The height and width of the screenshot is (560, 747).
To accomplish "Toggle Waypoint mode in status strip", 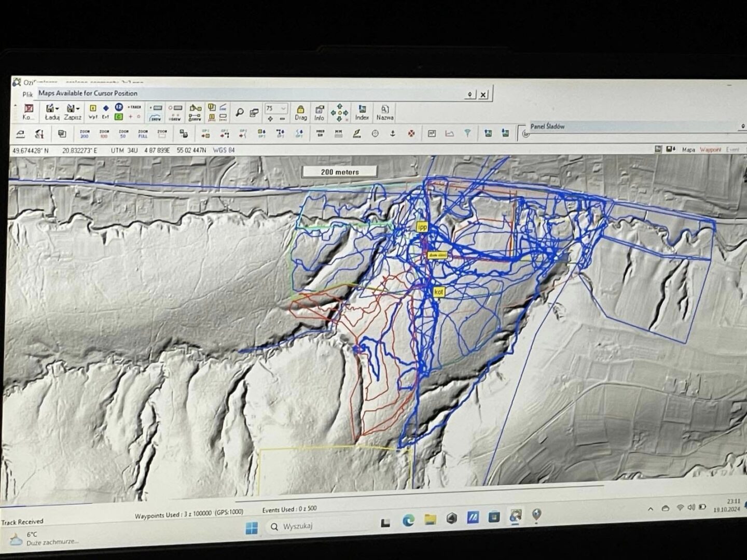I will tap(710, 149).
